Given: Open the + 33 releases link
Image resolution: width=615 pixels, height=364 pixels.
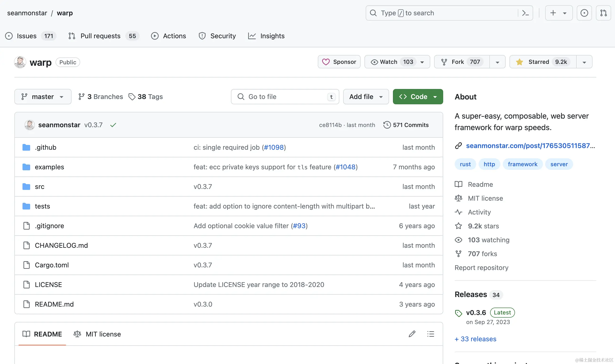Looking at the screenshot, I should [475, 339].
